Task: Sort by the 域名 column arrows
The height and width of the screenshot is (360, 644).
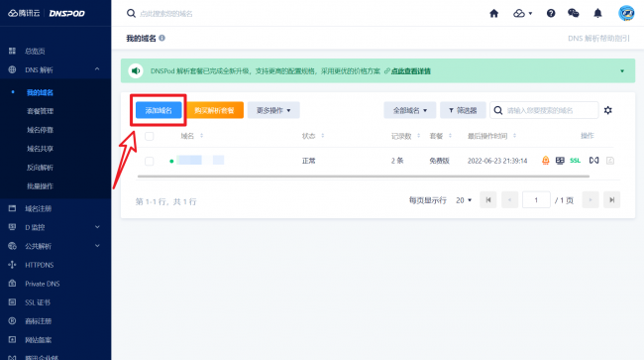Action: [202, 136]
